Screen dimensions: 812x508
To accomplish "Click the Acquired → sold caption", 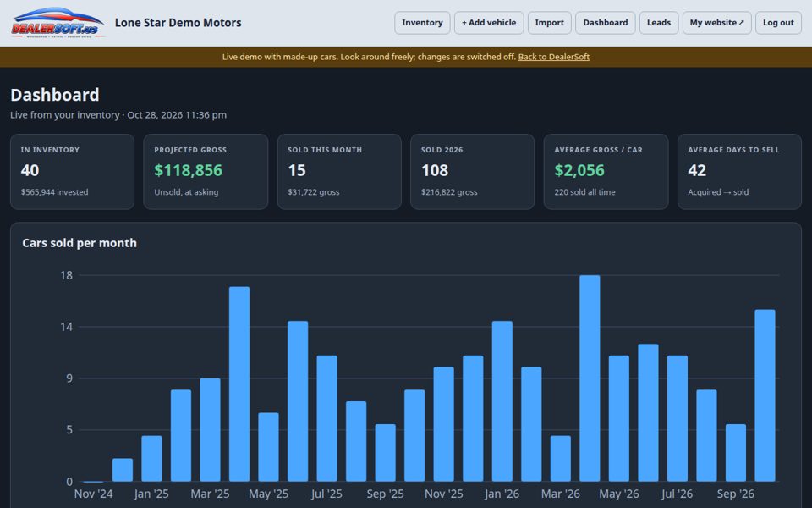I will tap(718, 192).
